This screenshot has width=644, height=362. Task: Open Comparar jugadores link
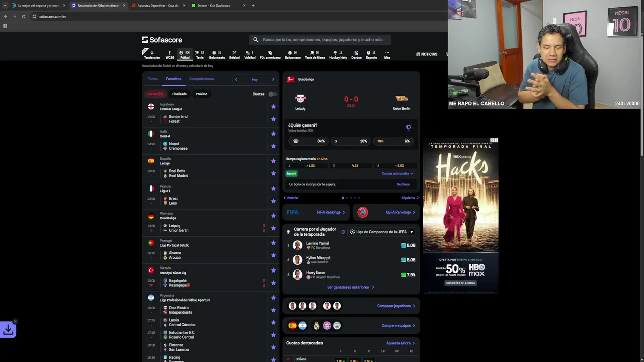396,306
